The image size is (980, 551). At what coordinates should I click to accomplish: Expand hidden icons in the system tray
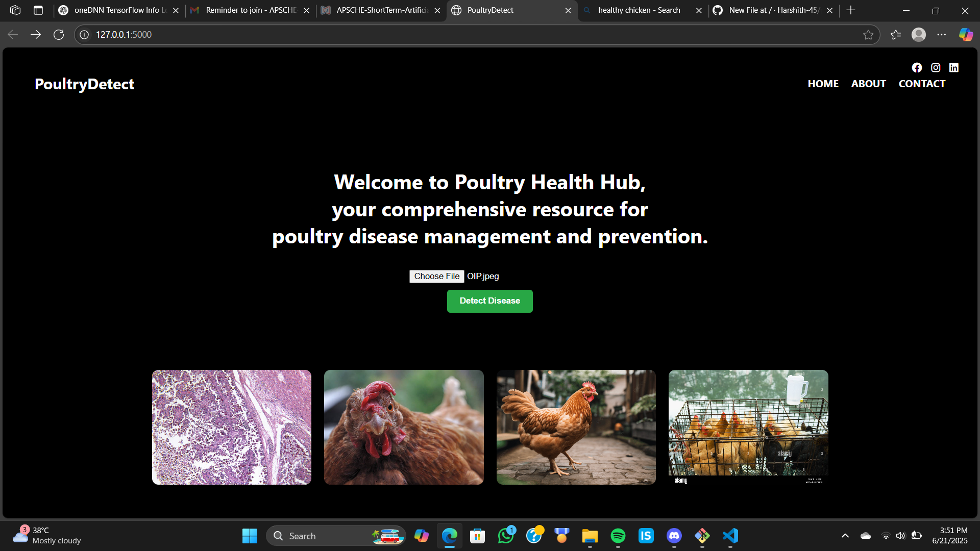point(845,536)
